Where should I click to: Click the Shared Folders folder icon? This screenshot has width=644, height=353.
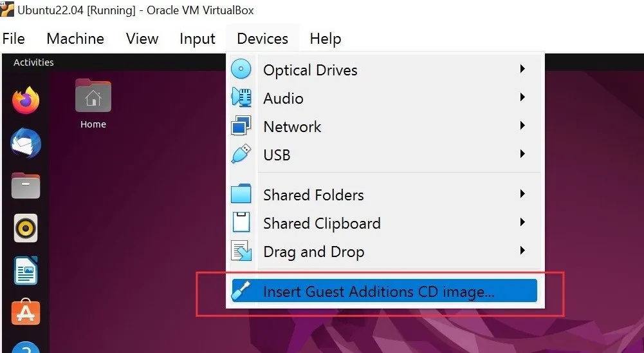coord(241,195)
